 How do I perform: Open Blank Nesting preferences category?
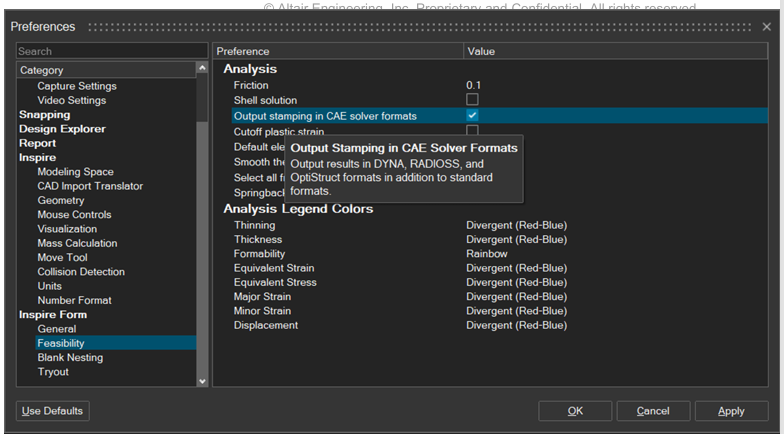click(70, 357)
